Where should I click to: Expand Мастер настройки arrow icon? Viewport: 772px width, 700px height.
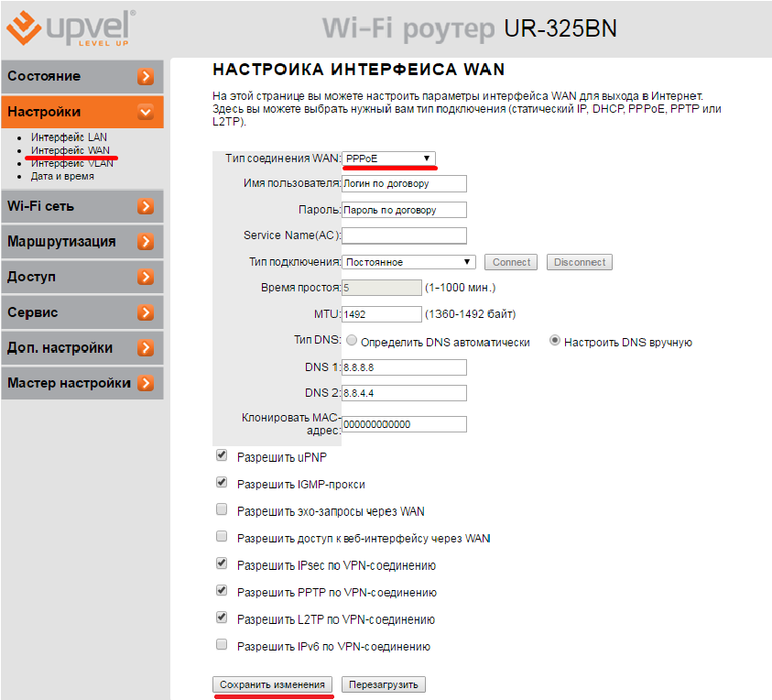(145, 383)
